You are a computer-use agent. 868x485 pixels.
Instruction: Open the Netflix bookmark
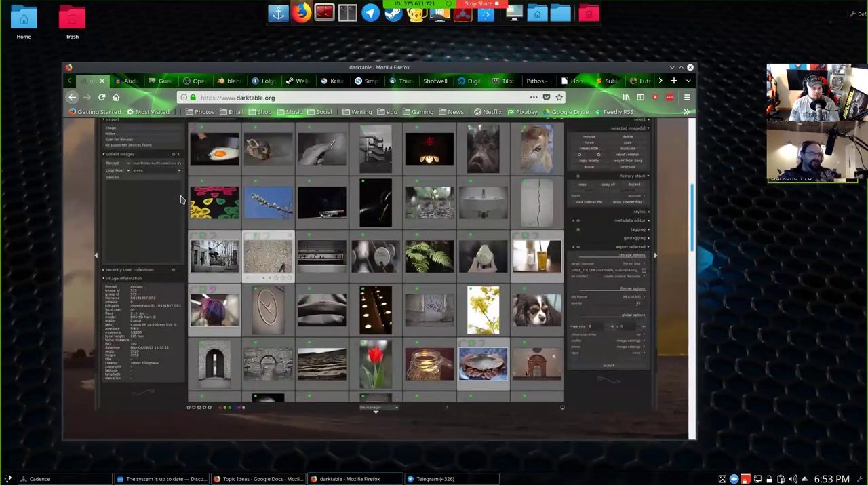[488, 112]
